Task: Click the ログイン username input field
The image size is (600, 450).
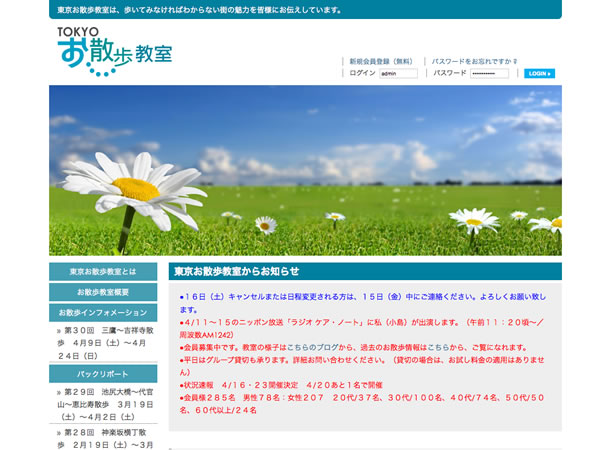Action: 398,73
